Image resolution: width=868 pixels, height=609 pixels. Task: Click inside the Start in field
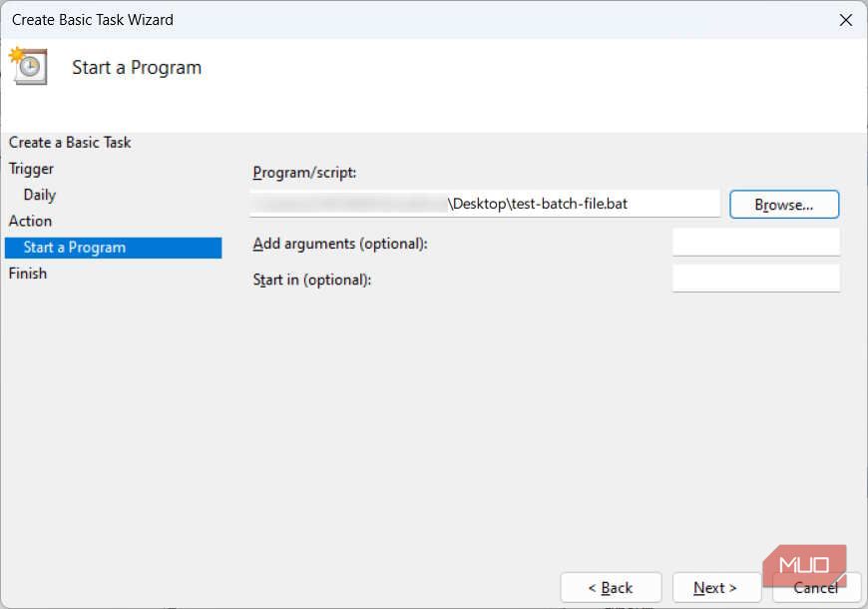point(755,278)
